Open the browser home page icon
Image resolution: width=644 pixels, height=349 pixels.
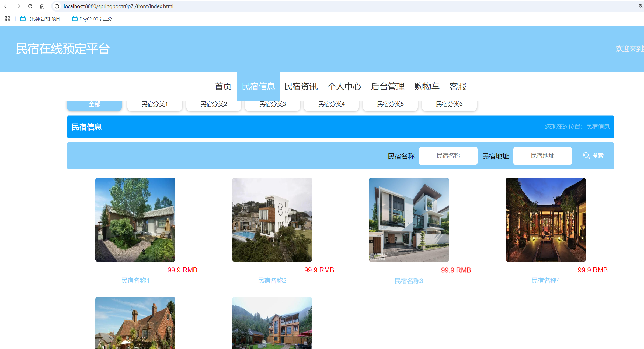42,6
